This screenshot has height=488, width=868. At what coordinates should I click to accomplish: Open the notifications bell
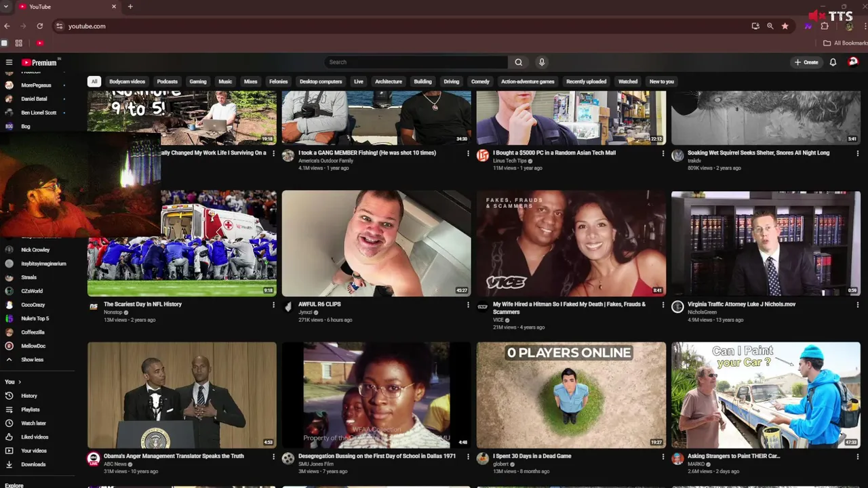click(833, 62)
